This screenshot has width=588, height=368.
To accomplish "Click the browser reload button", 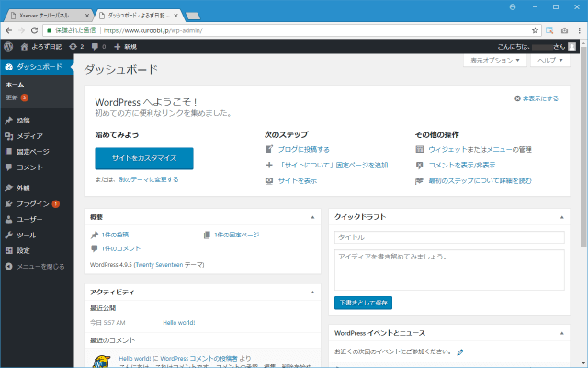I will (48, 29).
